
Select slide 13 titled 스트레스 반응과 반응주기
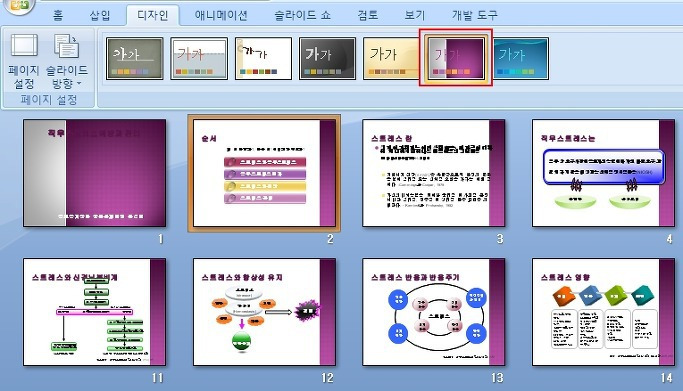point(434,312)
